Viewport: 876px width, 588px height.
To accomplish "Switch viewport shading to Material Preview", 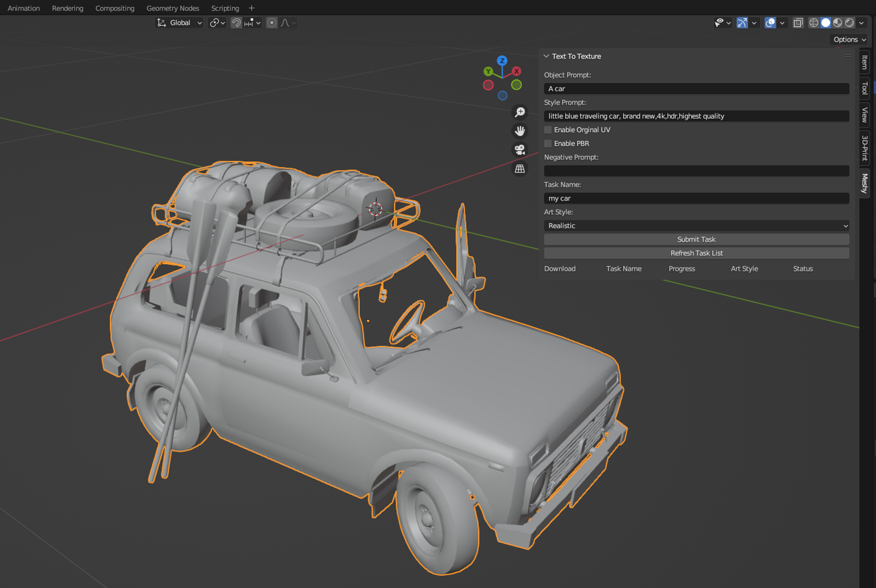I will click(838, 23).
